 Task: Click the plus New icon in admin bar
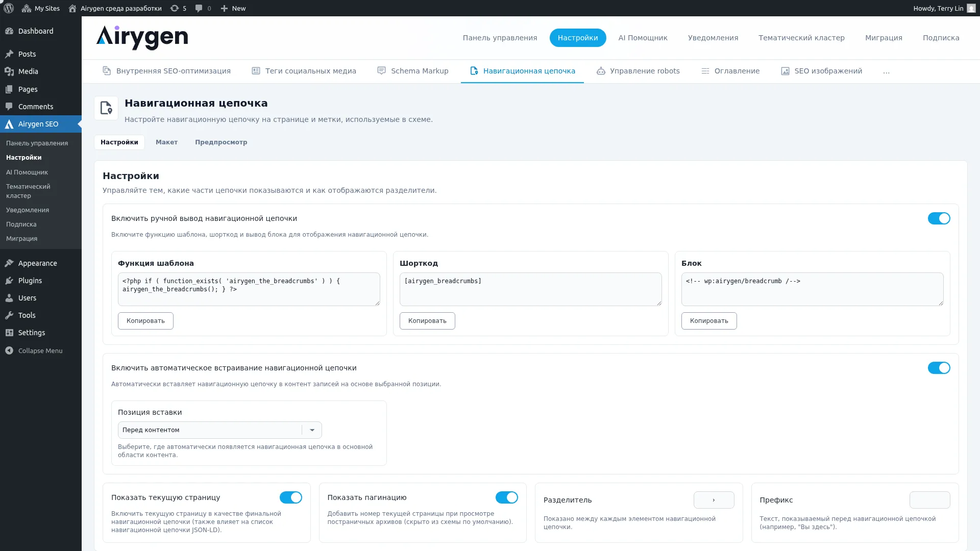[x=224, y=8]
